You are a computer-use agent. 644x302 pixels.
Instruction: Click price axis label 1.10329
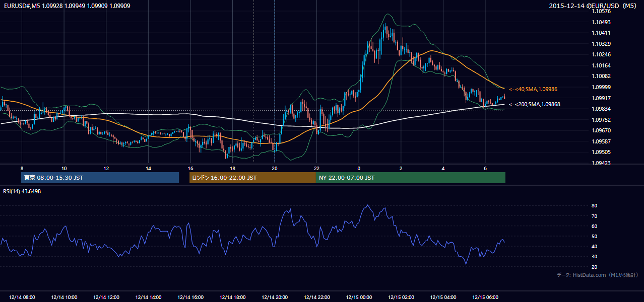click(601, 44)
